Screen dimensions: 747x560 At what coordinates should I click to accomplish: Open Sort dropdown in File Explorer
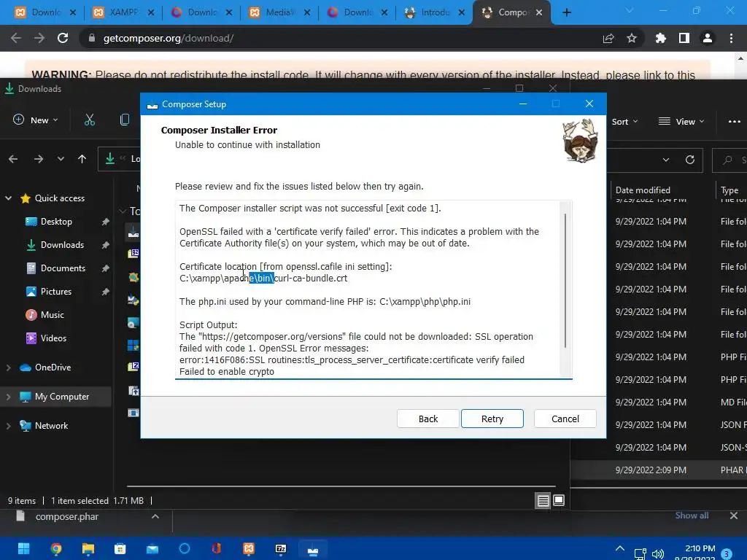pos(624,122)
